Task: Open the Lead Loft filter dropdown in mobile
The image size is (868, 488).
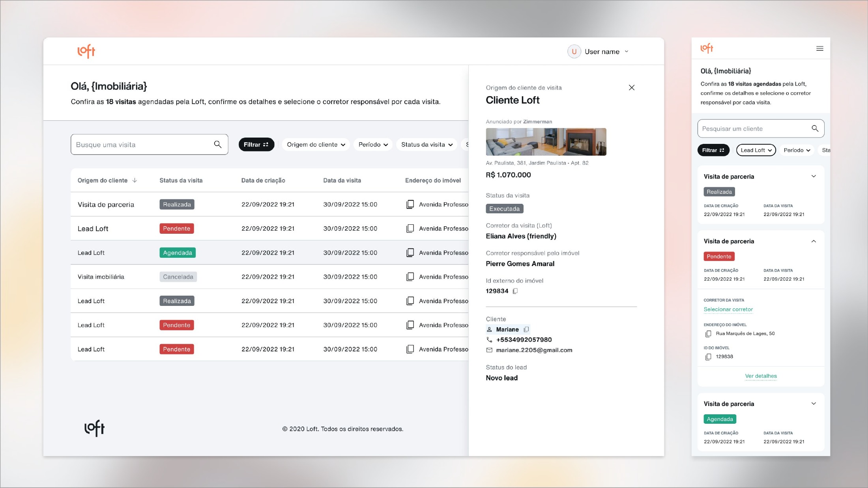Action: pyautogui.click(x=756, y=150)
